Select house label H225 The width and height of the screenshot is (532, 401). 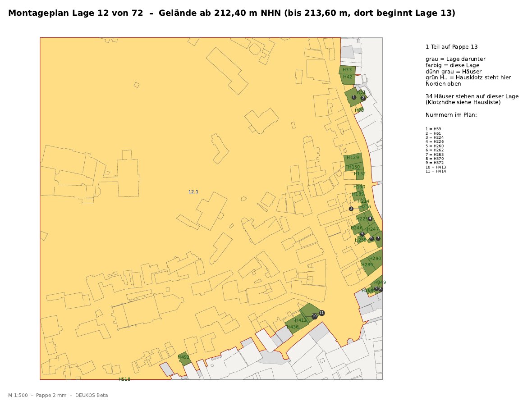[362, 219]
